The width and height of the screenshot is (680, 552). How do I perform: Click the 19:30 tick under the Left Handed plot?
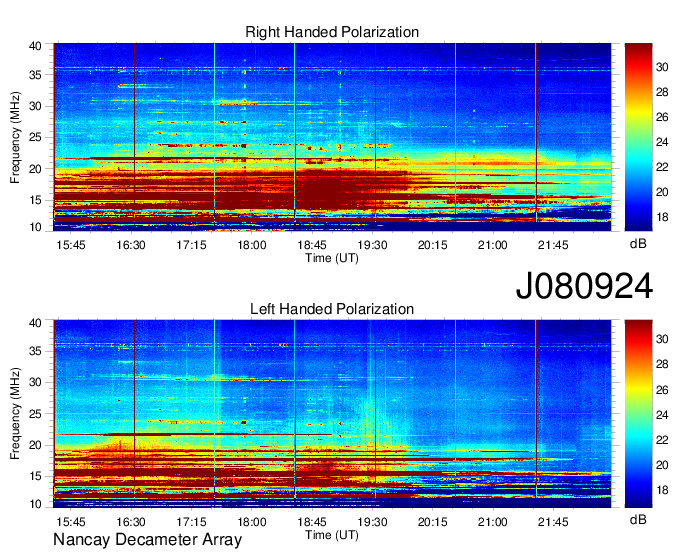click(x=372, y=522)
